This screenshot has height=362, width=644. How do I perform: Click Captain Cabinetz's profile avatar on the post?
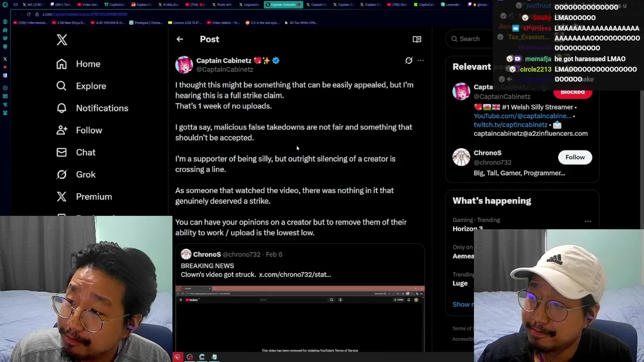click(x=184, y=65)
